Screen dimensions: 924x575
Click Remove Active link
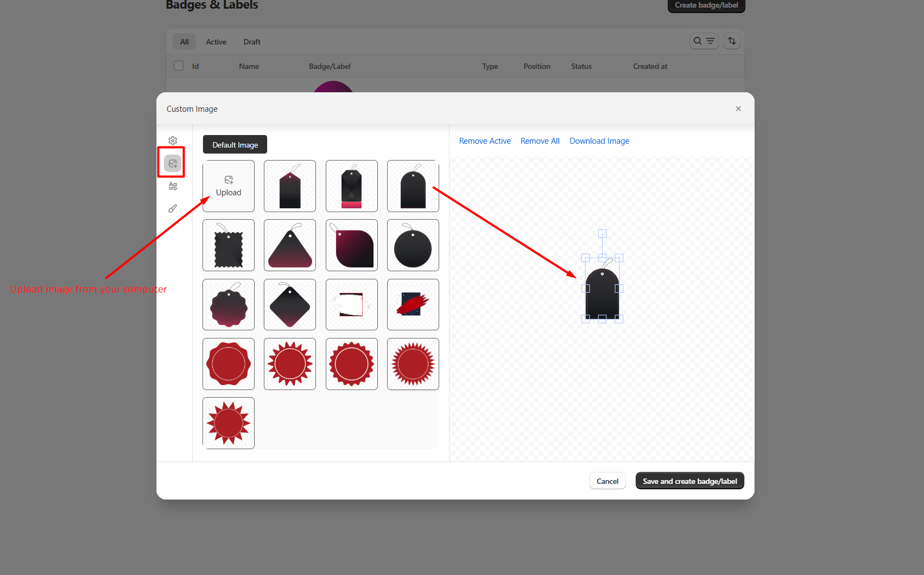485,141
